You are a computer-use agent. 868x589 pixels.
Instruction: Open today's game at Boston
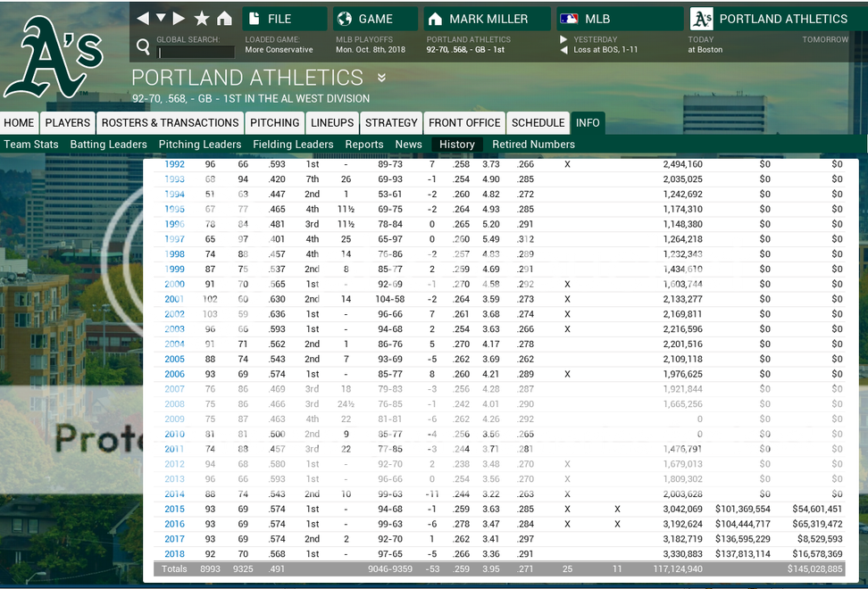[x=705, y=50]
